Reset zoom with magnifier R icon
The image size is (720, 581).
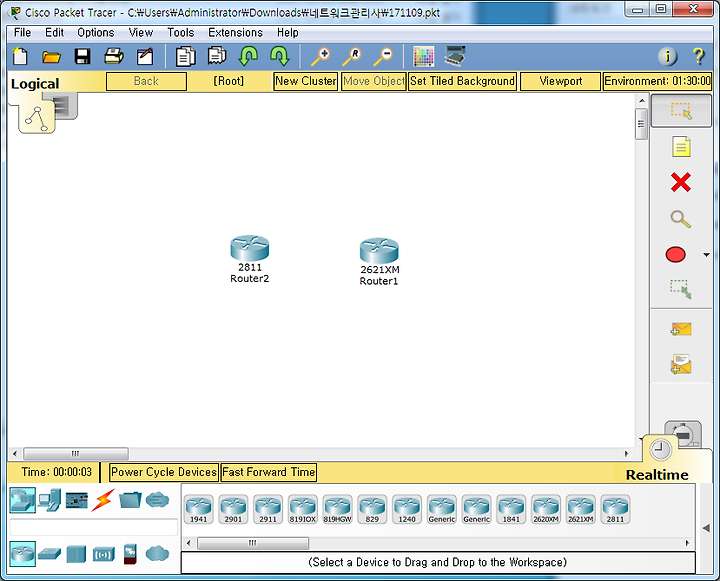click(x=352, y=57)
